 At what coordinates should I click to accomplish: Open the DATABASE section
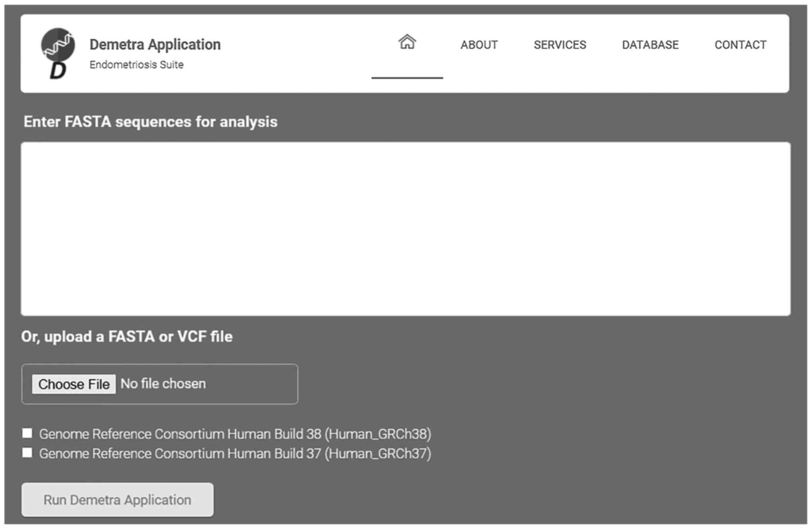pos(650,45)
